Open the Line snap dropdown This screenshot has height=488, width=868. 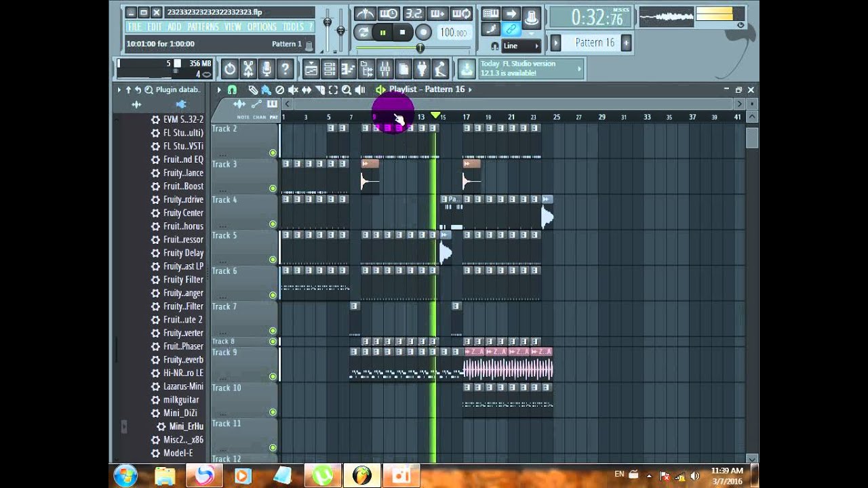[x=520, y=46]
